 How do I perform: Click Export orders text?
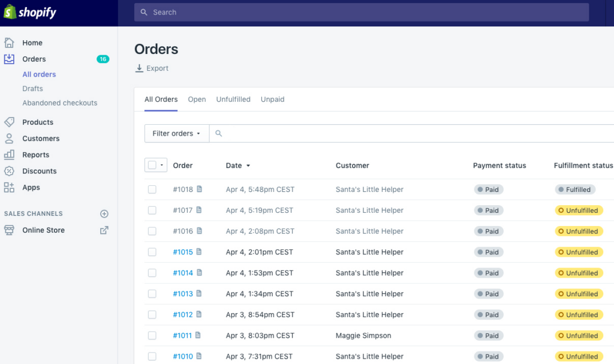158,68
